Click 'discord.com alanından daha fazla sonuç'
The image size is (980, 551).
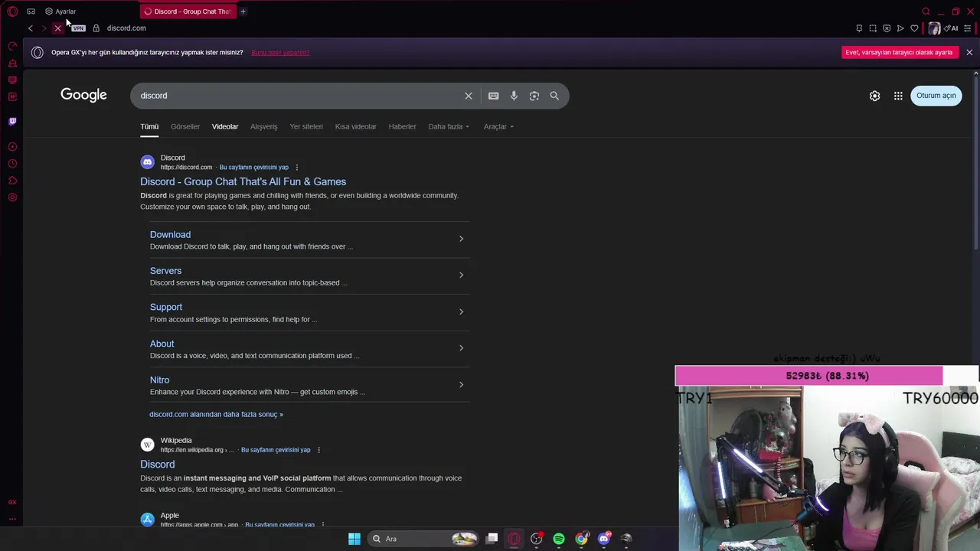click(216, 415)
